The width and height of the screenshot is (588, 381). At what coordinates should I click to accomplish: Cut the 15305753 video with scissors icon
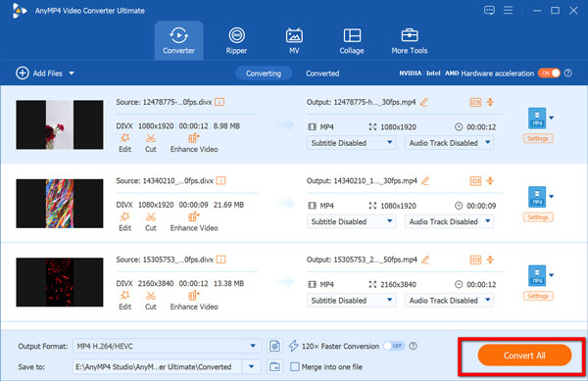point(151,301)
